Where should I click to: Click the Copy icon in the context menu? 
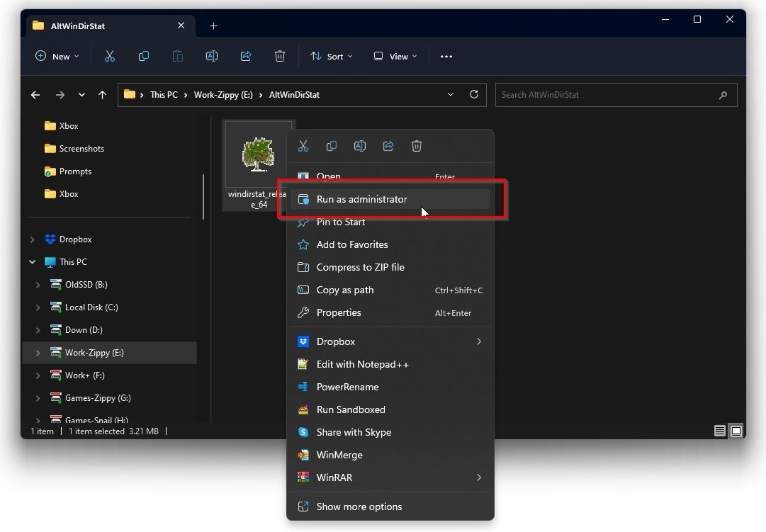(332, 146)
